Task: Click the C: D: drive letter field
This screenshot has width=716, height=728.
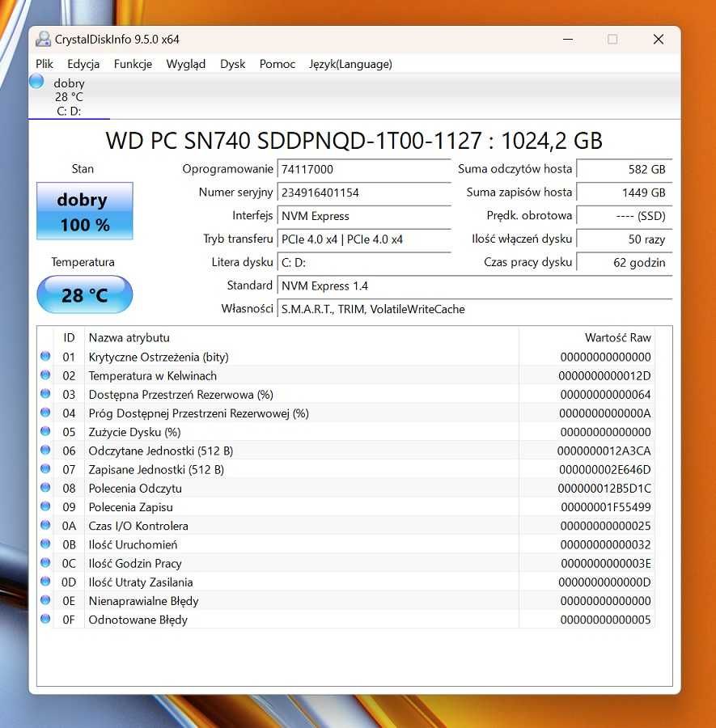Action: click(x=364, y=262)
